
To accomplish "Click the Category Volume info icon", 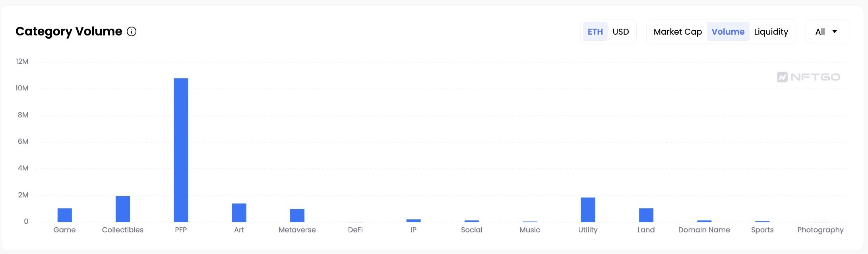I will pyautogui.click(x=132, y=31).
